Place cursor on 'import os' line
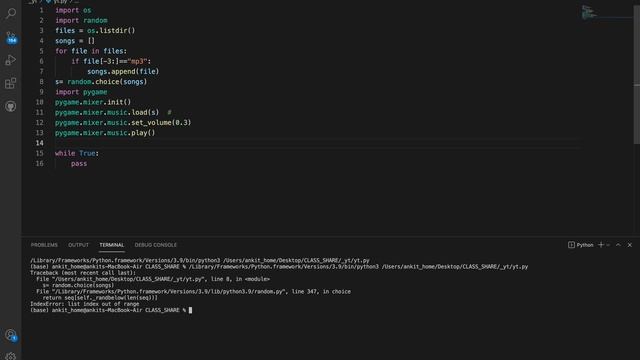The width and height of the screenshot is (640, 360). tap(73, 10)
